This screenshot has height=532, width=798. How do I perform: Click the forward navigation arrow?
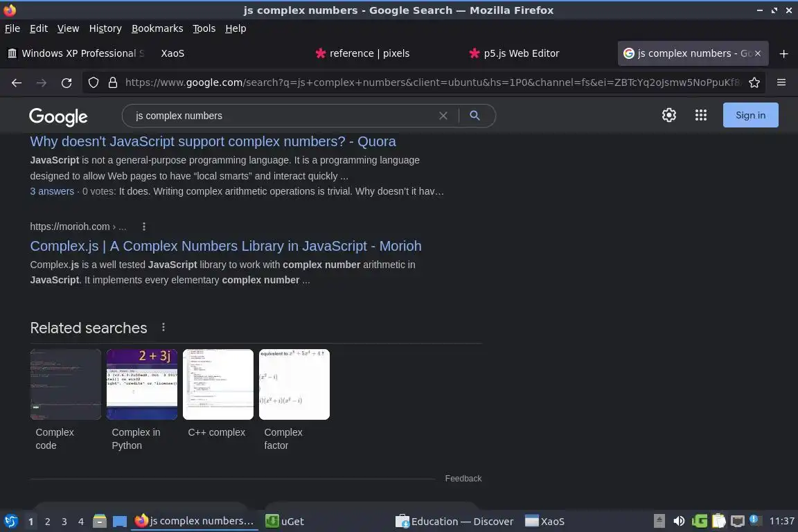click(x=42, y=83)
